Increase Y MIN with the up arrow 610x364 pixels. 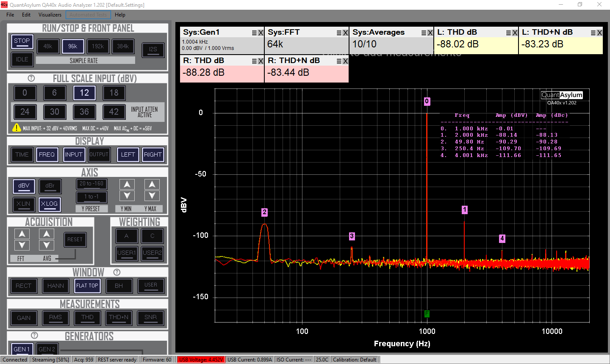[x=127, y=185]
